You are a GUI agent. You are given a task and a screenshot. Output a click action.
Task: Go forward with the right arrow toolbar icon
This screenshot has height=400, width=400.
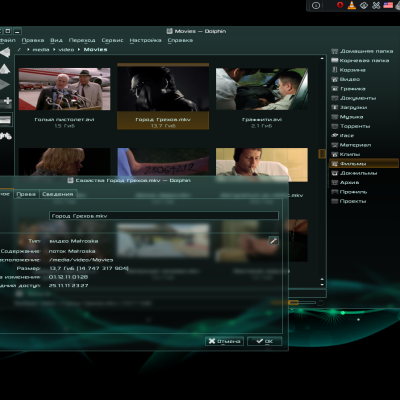[5, 85]
